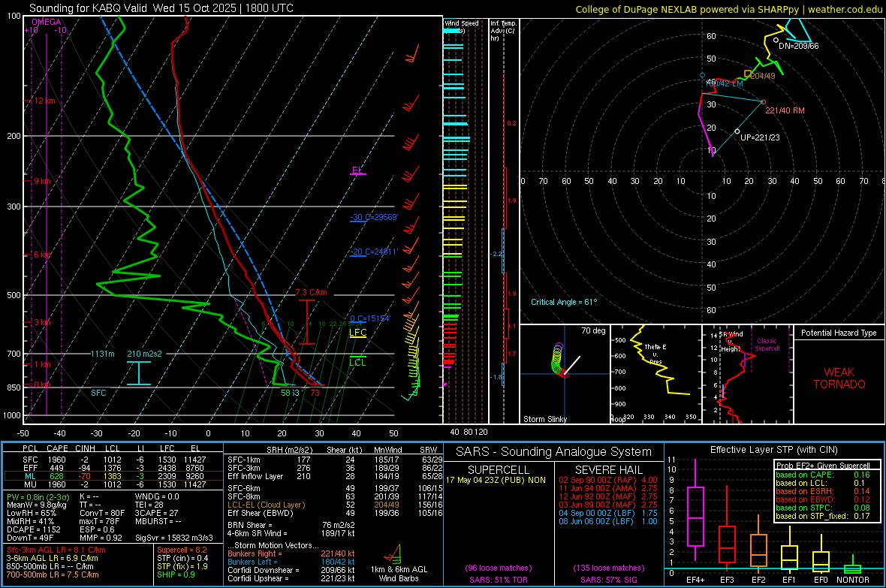Click the SHIP = 0.9 parameter
This screenshot has height=588, width=886.
tap(176, 574)
